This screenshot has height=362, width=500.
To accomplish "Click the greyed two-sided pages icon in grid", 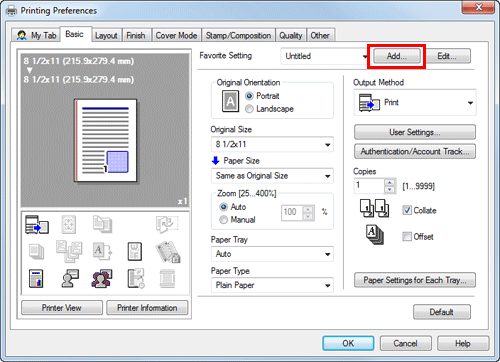I will pos(102,224).
